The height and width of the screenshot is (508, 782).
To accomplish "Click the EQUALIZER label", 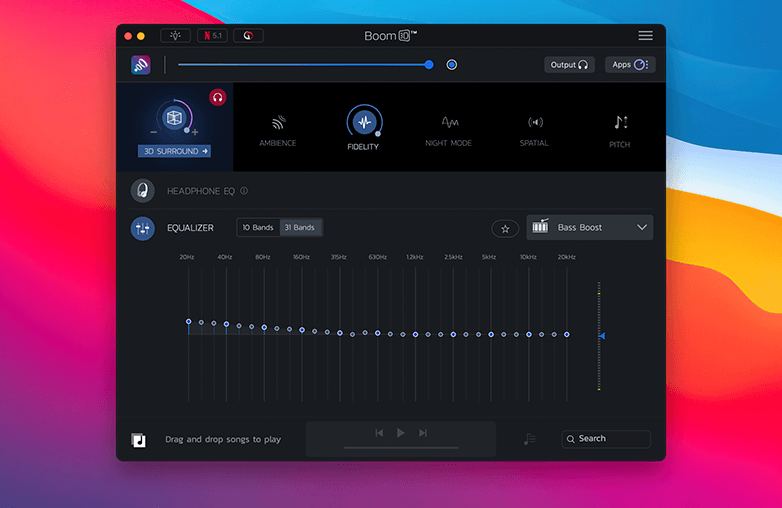I will point(190,228).
